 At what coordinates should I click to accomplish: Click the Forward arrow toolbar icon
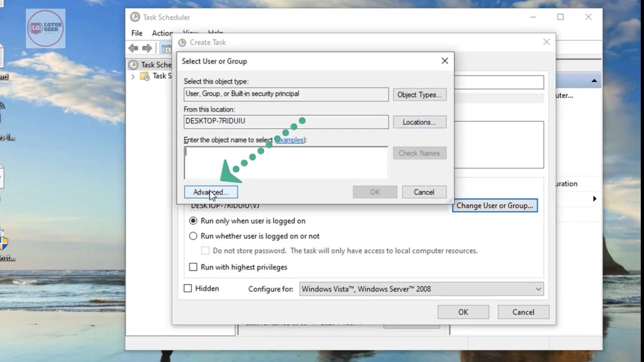point(147,48)
